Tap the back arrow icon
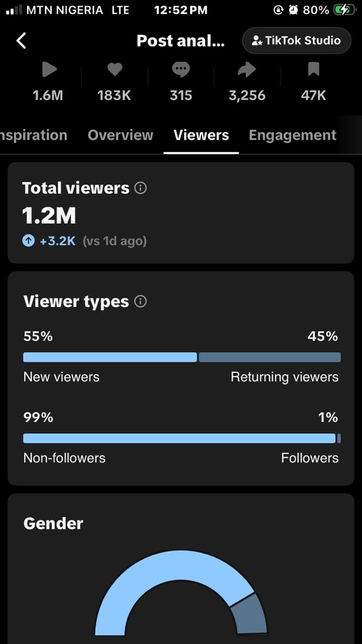Screen dimensions: 362x644 (21, 41)
